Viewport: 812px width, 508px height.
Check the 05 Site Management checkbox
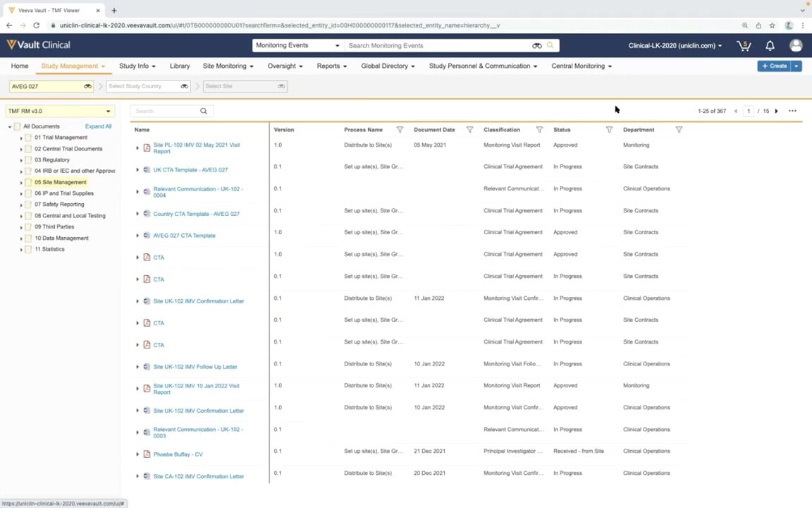[28, 183]
